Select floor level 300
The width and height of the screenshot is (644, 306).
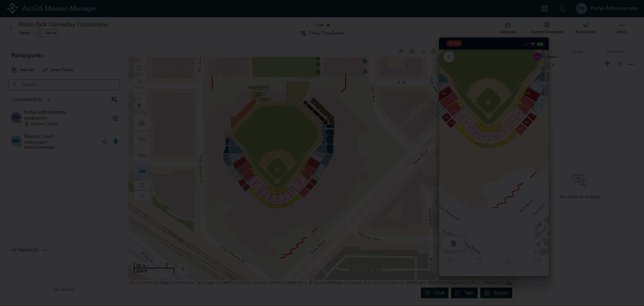point(142,139)
